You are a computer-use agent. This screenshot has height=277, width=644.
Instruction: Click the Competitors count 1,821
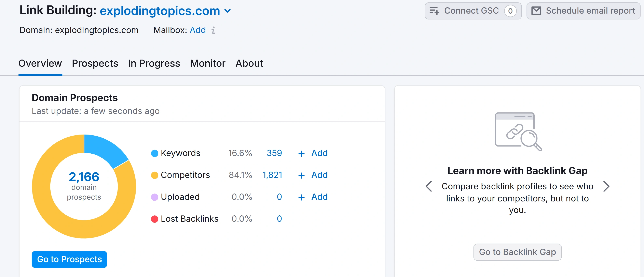point(272,175)
